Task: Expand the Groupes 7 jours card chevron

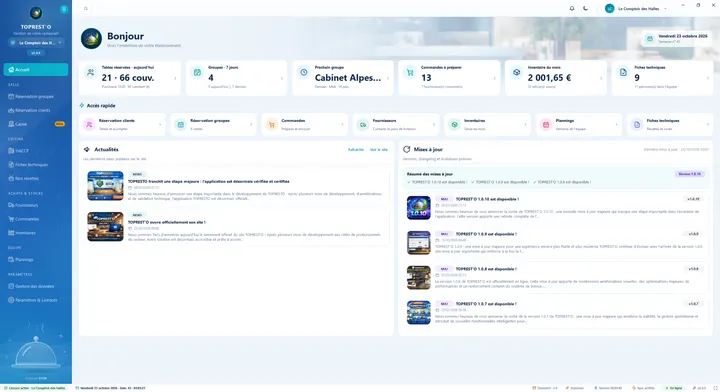Action: [281, 78]
